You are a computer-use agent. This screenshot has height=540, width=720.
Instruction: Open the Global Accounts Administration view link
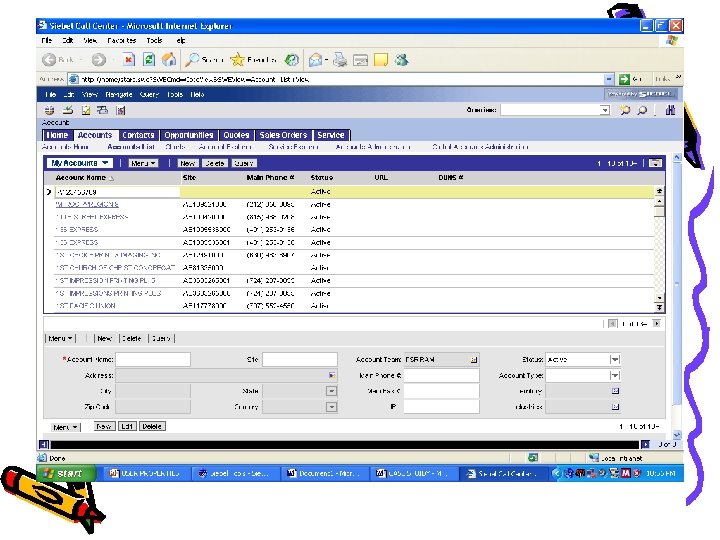tap(480, 147)
